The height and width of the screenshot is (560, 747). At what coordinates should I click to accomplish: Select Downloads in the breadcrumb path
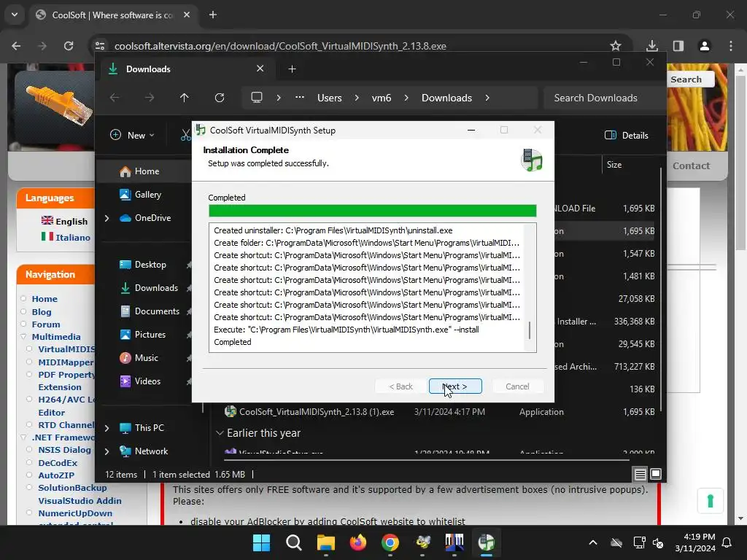pos(446,98)
